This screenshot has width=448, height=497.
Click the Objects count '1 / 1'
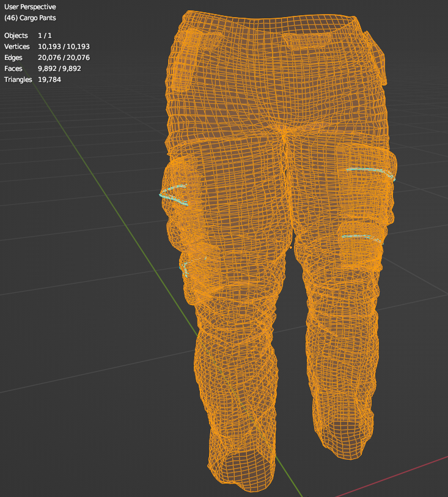[x=45, y=35]
